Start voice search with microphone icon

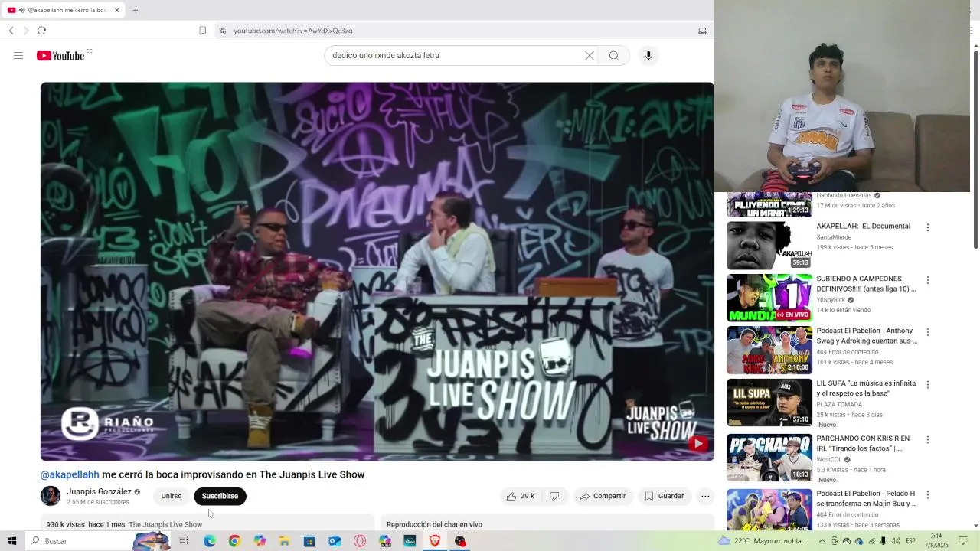648,55
